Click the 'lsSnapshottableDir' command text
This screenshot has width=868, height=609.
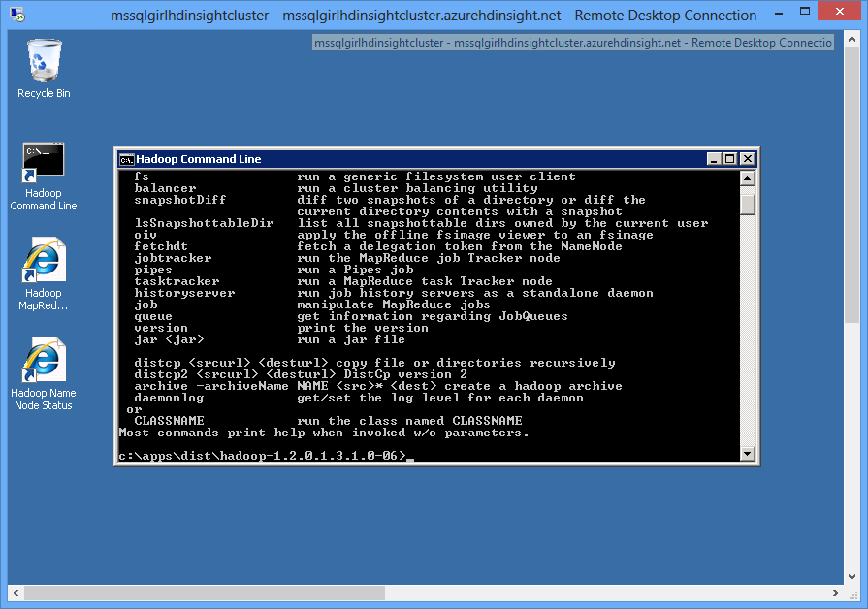(204, 223)
